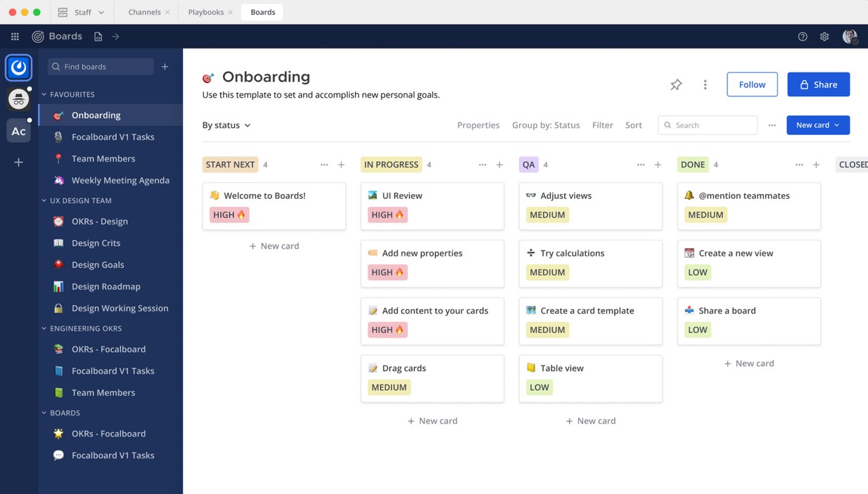Click the pin board icon

click(676, 84)
